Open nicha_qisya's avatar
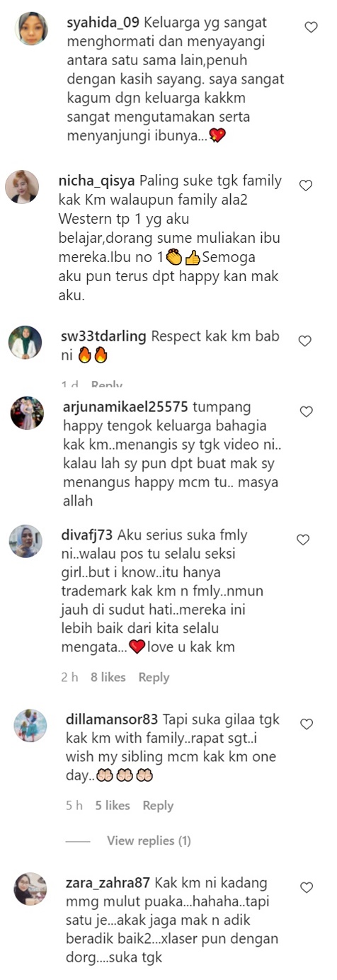 pyautogui.click(x=22, y=187)
